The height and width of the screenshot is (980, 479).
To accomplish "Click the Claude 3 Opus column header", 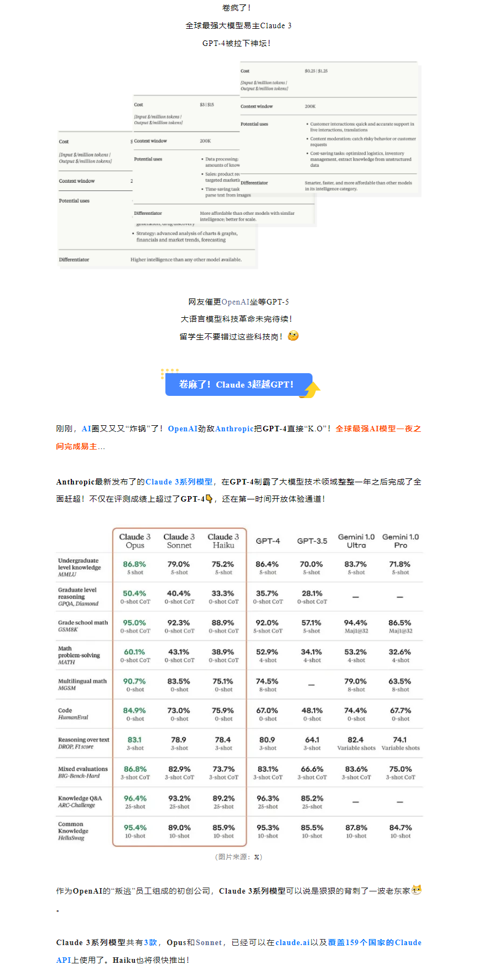I will (x=135, y=541).
